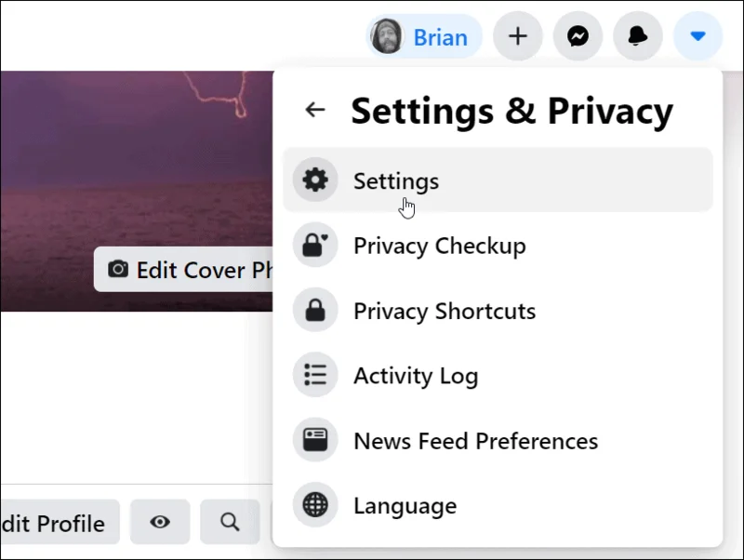Image resolution: width=744 pixels, height=560 pixels.
Task: Click Brian's avatar picture
Action: (x=387, y=36)
